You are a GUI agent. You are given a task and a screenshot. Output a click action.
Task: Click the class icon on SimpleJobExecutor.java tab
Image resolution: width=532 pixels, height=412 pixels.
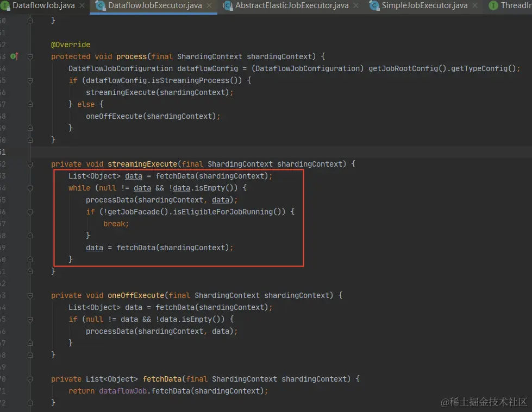tap(374, 5)
